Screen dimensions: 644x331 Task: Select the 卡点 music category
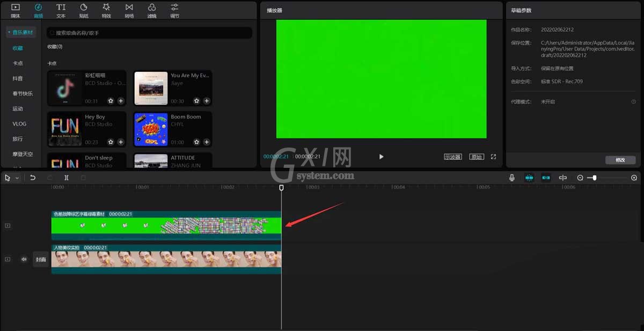click(18, 63)
